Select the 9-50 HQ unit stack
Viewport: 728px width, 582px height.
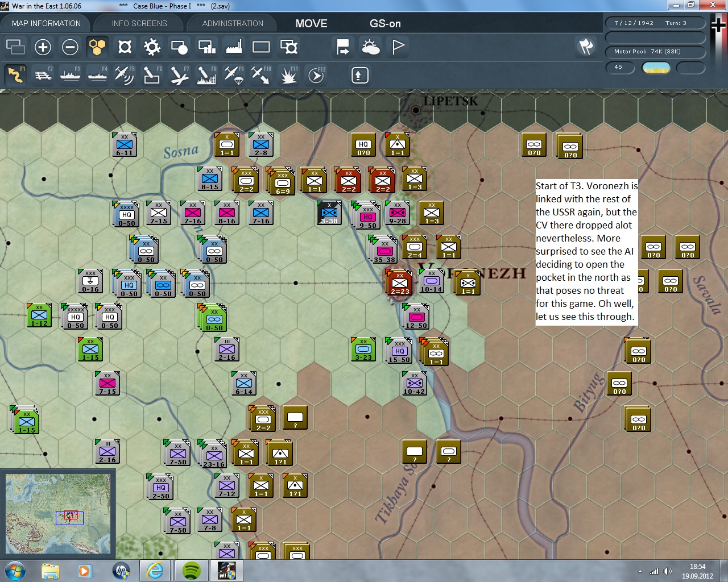coord(367,216)
